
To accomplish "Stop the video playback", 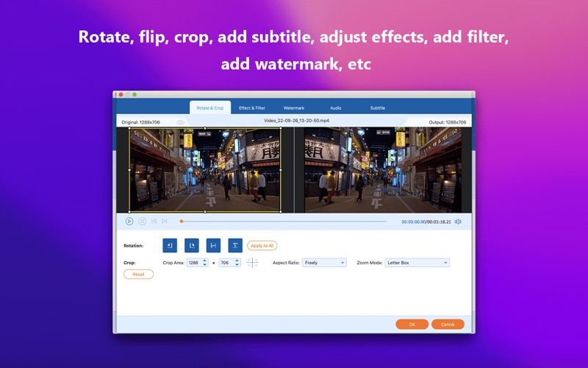I will (x=142, y=222).
